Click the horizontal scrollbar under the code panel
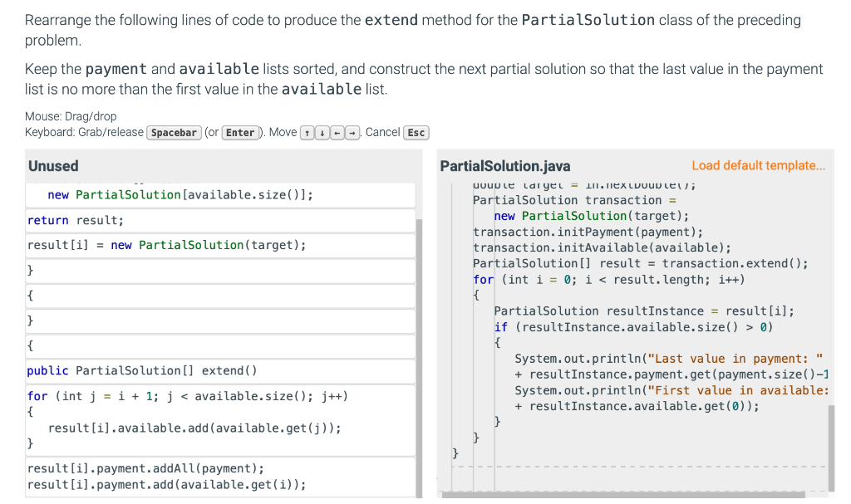Image resolution: width=851 pixels, height=504 pixels. (632, 497)
